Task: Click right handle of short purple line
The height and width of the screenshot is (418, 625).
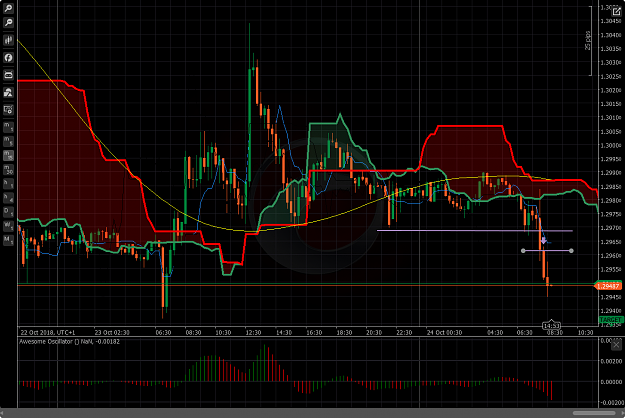Action: 571,251
